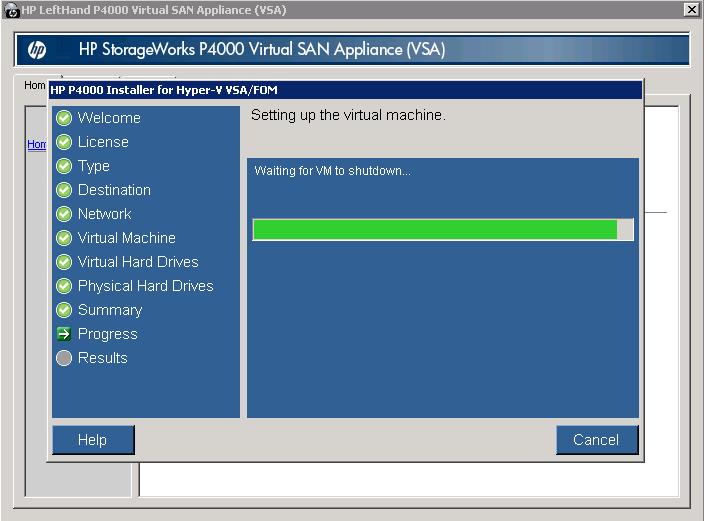This screenshot has height=521, width=704.
Task: Click the Summary step checkmark icon
Action: click(x=64, y=310)
